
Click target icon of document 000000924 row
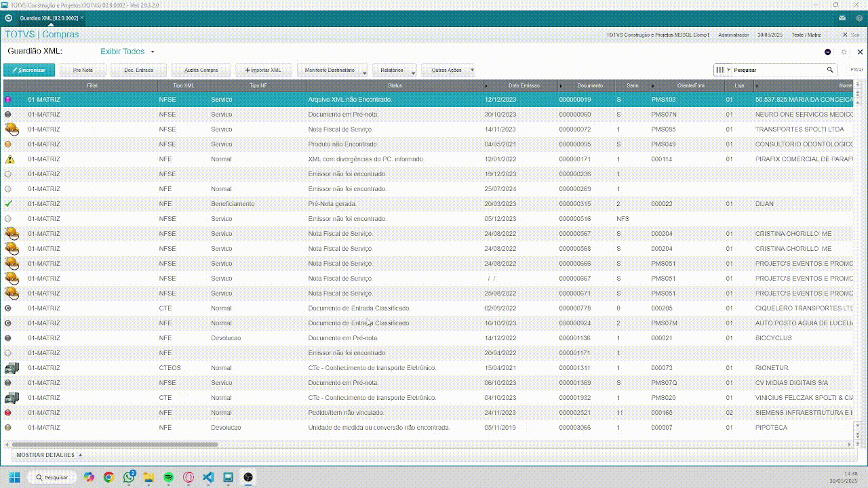click(8, 323)
